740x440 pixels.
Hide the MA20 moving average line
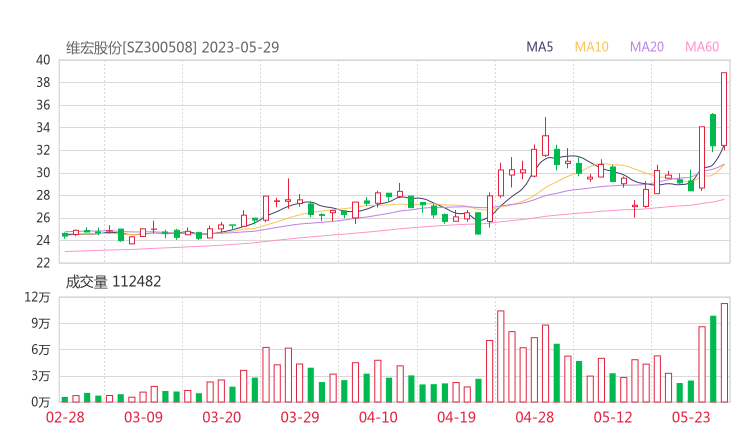(646, 47)
